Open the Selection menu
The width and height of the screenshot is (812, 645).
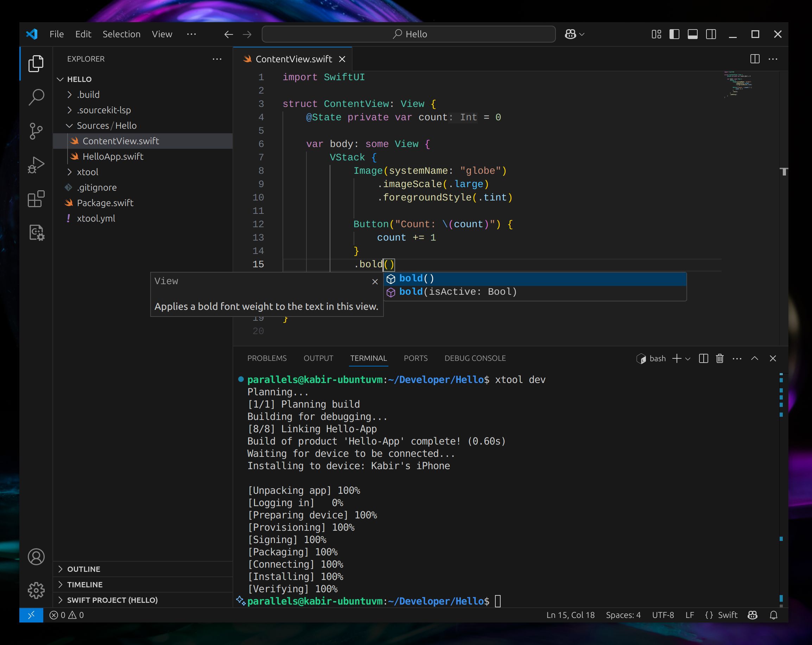[121, 34]
